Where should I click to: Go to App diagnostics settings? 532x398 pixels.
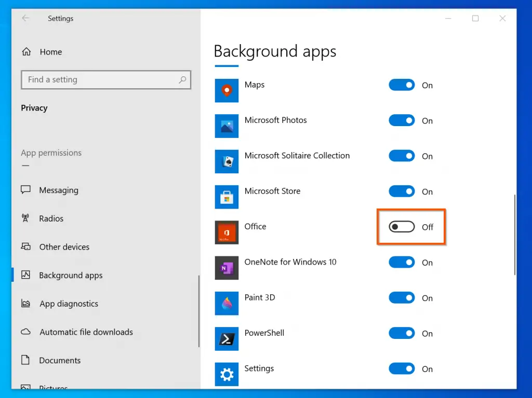(x=69, y=304)
